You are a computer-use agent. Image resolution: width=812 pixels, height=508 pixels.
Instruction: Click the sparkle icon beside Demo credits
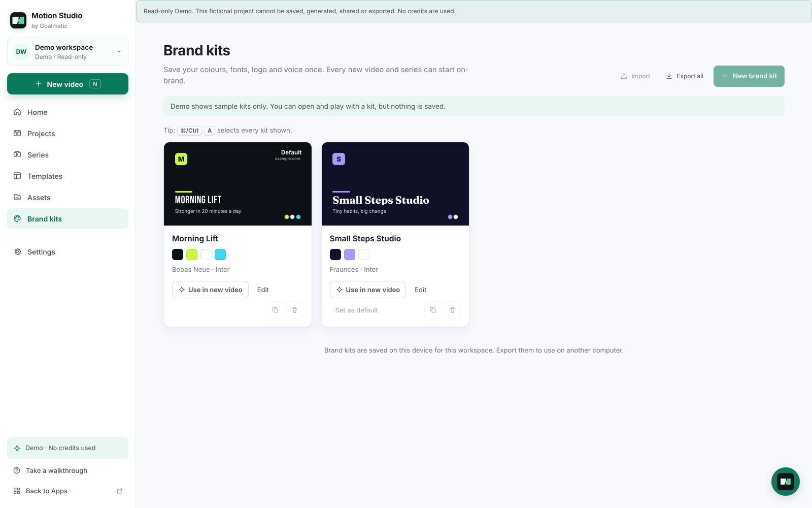[x=17, y=448]
